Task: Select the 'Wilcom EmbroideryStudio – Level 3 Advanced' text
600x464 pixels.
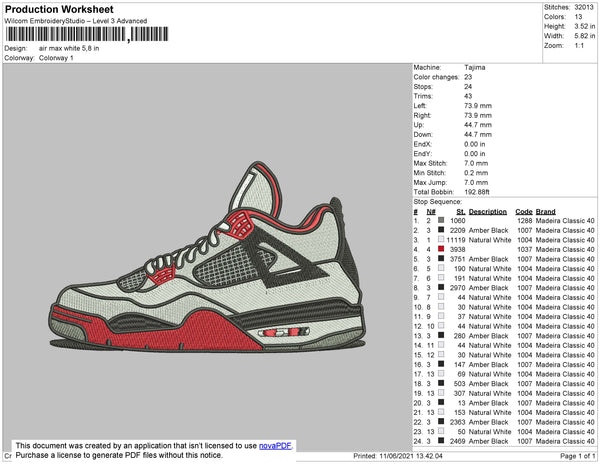Action: click(x=76, y=21)
